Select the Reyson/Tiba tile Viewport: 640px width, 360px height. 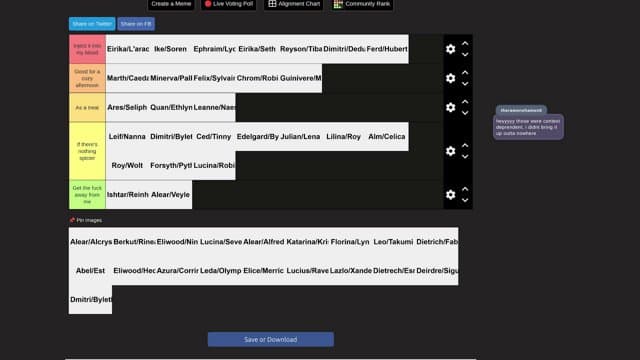tap(300, 49)
